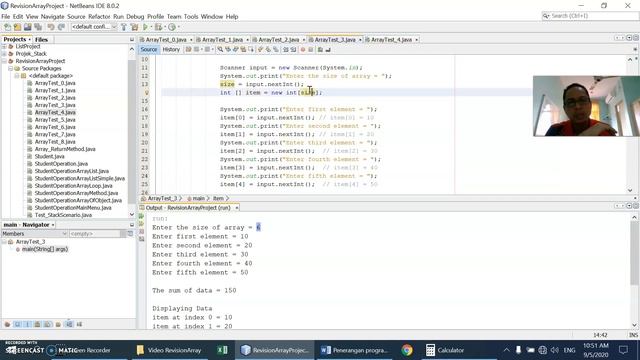Click the Stop Macro Recording icon
The height and width of the screenshot is (360, 640).
coord(310,49)
